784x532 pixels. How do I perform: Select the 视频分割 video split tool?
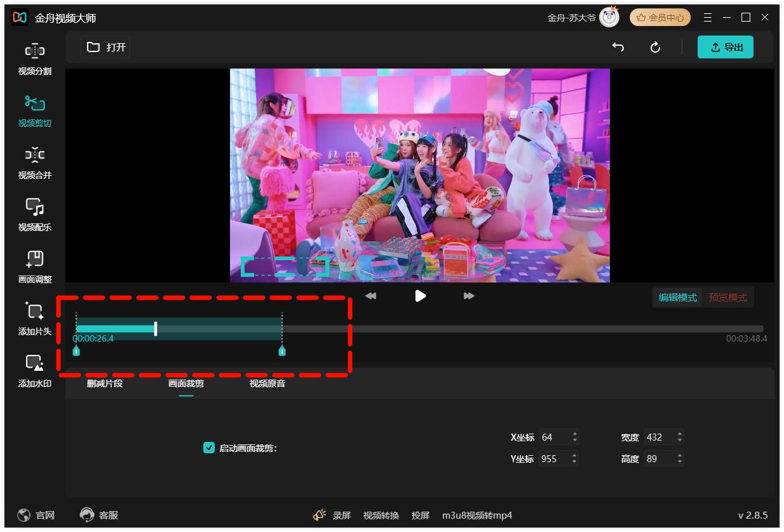[35, 59]
